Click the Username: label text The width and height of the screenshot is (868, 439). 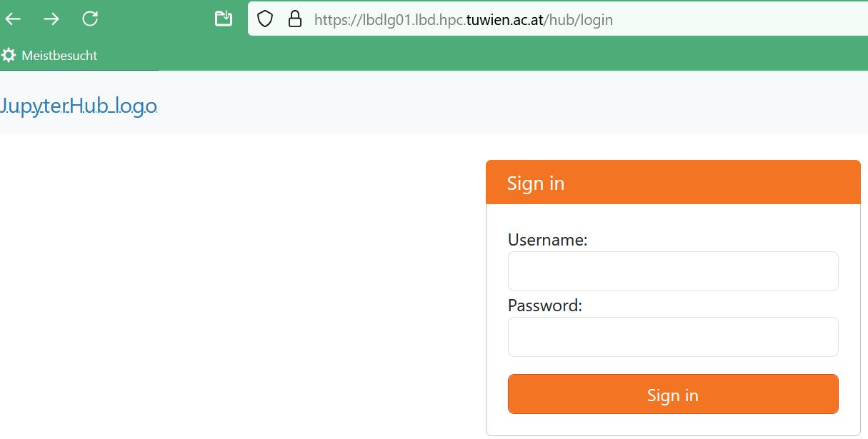[x=547, y=240]
